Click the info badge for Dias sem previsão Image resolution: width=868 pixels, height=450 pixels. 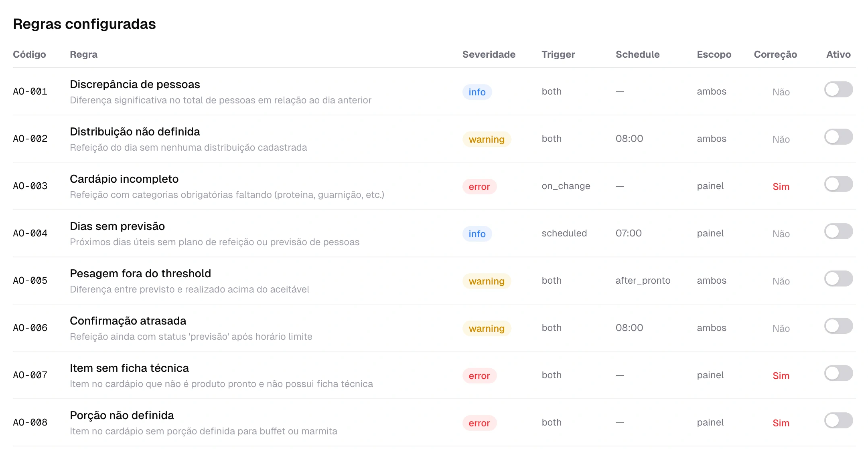(477, 234)
